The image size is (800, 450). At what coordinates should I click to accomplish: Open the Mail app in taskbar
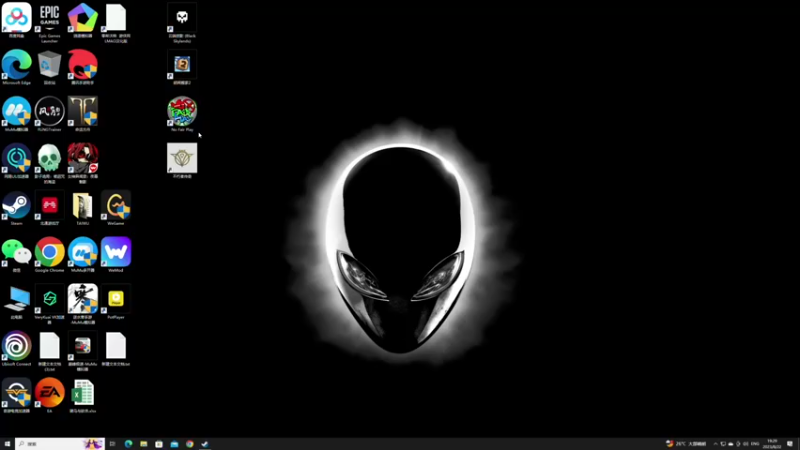click(x=174, y=444)
